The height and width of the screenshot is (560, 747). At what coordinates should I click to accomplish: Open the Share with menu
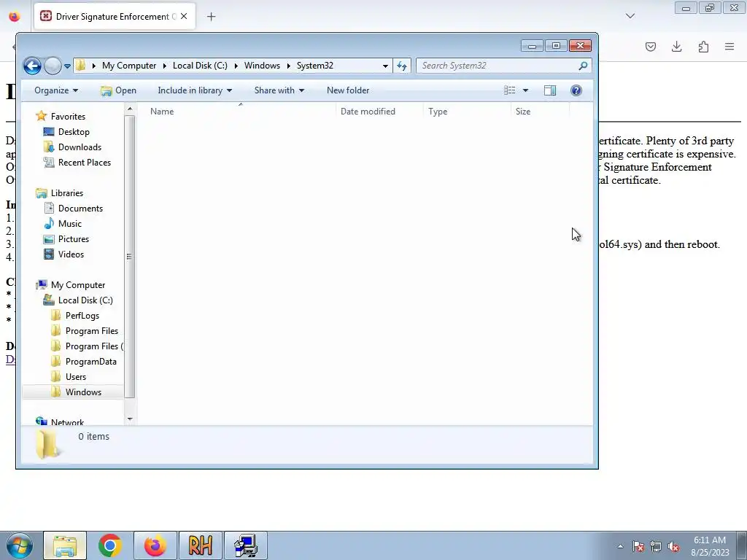[x=279, y=90]
